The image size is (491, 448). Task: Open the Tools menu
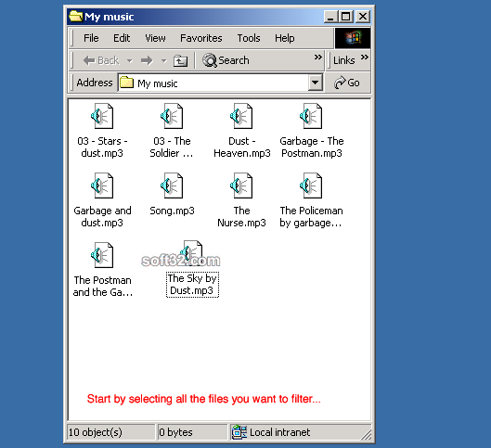(249, 38)
